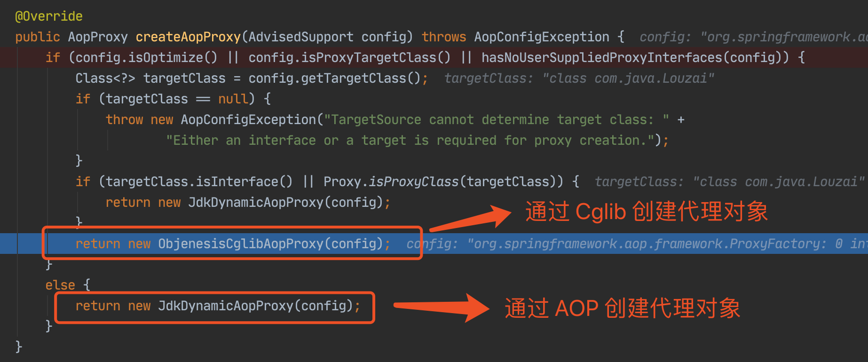Screen dimensions: 868x362
Task: Click the createAopProxy method name
Action: coord(188,37)
